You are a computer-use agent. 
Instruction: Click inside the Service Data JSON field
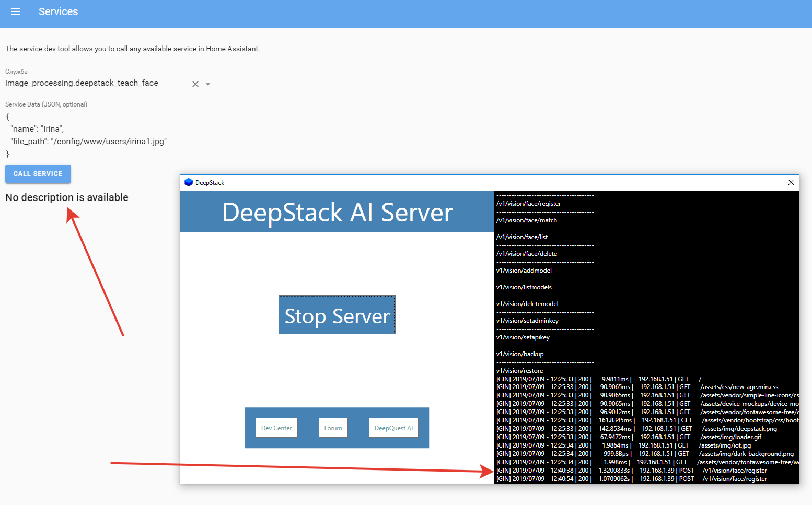click(105, 135)
